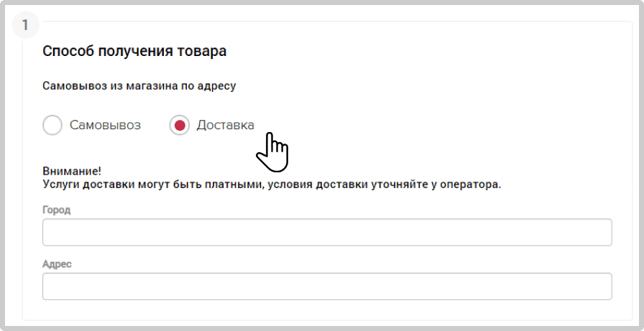Choose the Доставка radio button
Viewport: 644px width, 331px height.
(x=180, y=125)
